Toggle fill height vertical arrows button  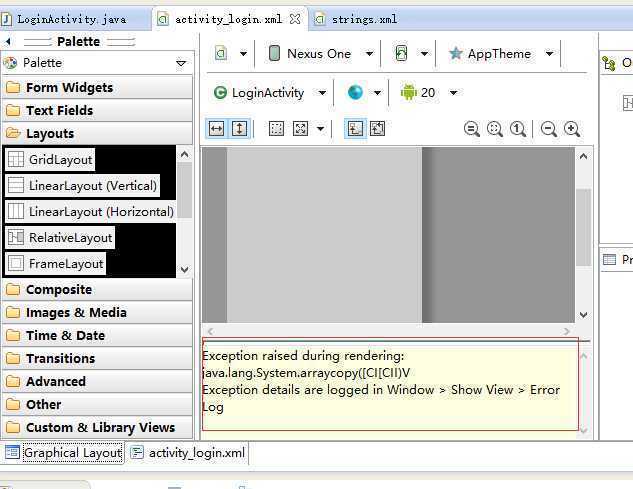click(x=240, y=129)
